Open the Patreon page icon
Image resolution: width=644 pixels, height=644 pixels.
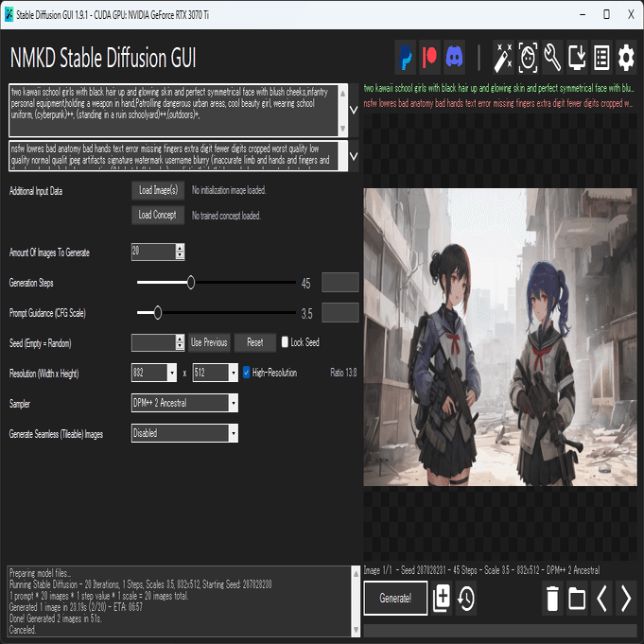click(429, 57)
